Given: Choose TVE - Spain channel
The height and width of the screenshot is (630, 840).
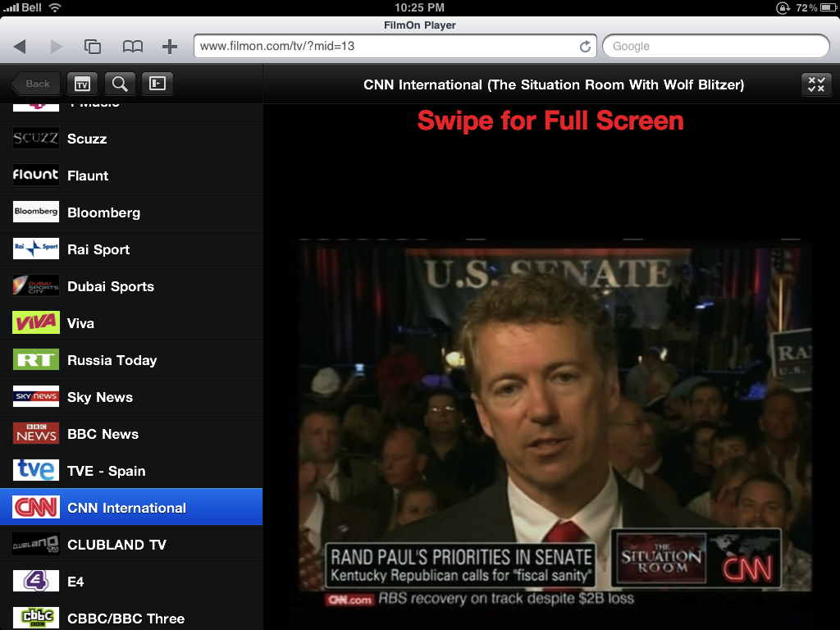Looking at the screenshot, I should (131, 471).
